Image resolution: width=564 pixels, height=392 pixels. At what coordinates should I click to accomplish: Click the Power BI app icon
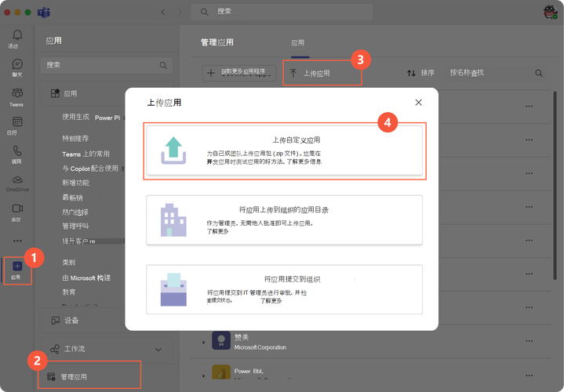tap(221, 372)
